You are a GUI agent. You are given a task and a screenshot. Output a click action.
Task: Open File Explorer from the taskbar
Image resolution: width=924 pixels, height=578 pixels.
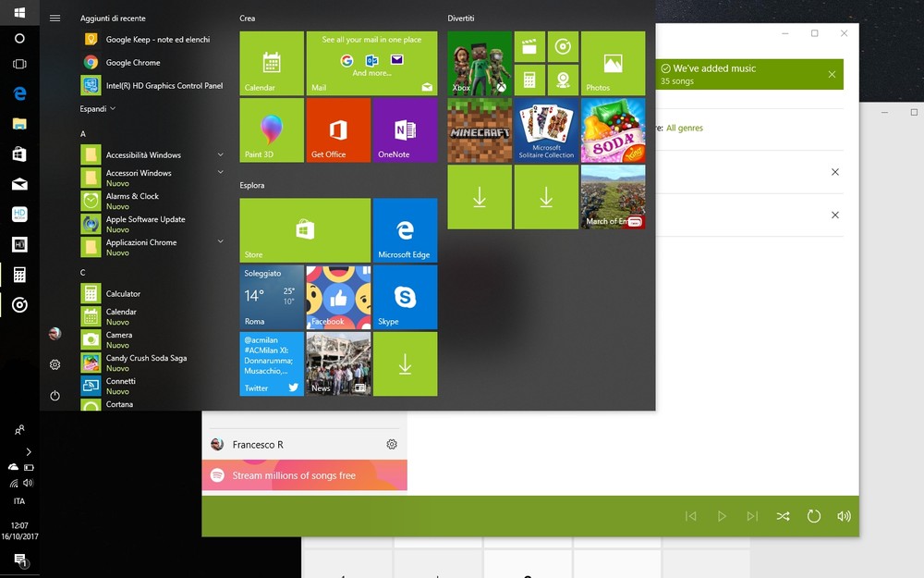click(x=19, y=123)
